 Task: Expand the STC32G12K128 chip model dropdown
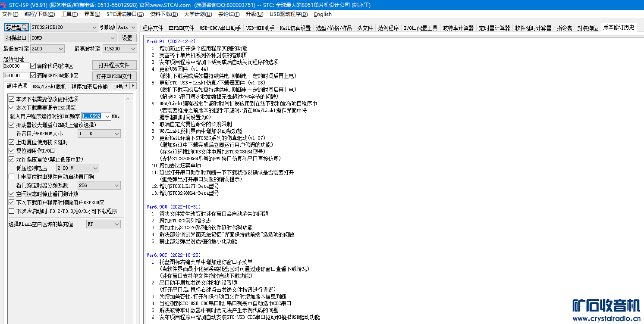[64, 27]
